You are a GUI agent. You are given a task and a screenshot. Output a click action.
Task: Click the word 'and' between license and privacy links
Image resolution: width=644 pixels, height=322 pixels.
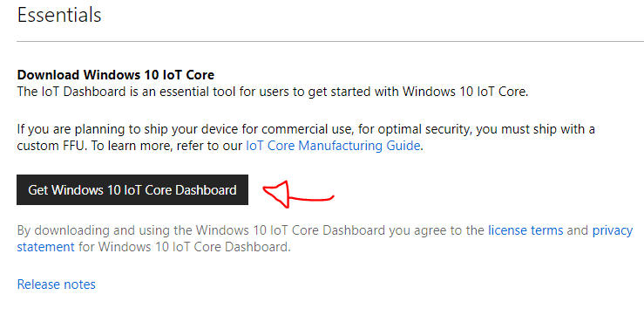click(578, 230)
